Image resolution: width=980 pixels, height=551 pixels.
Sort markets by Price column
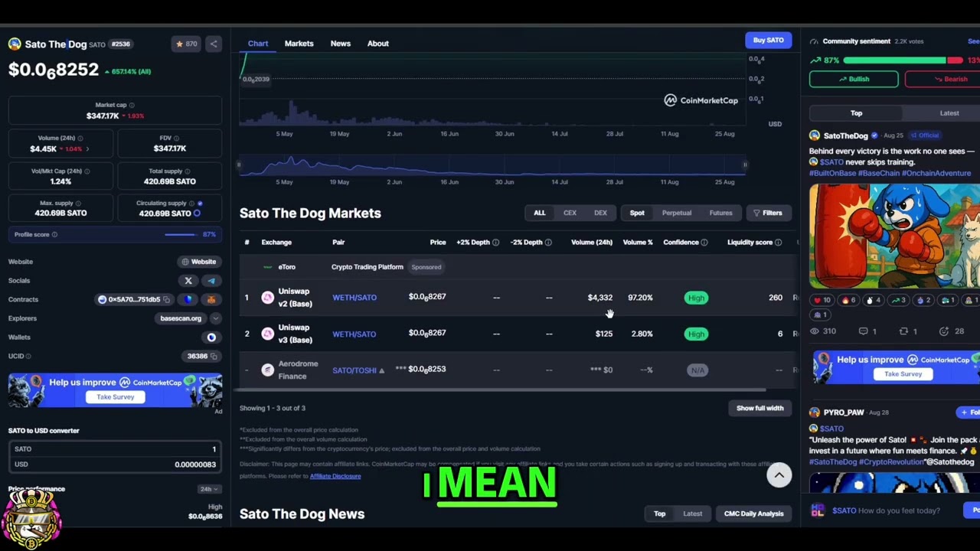(x=438, y=243)
